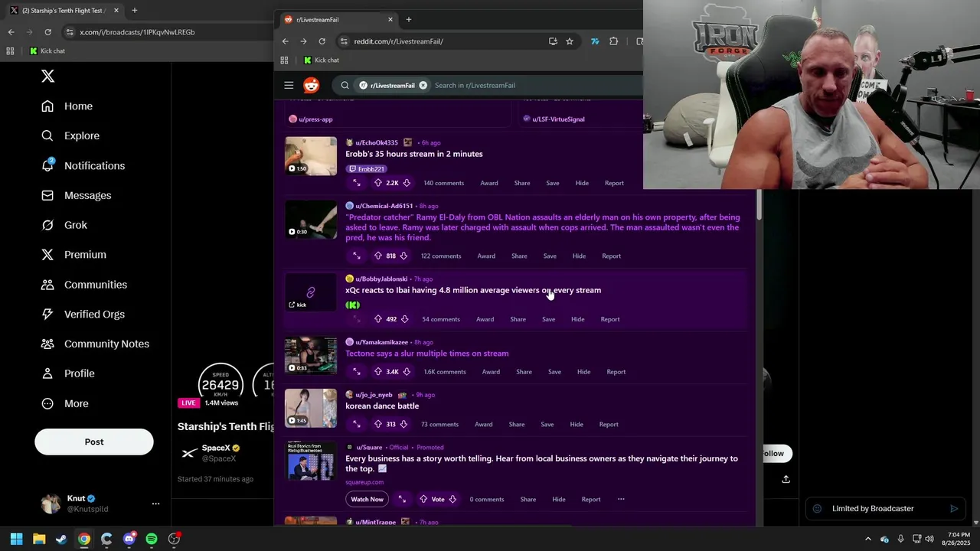Open Kick chat bookmark in Reddit window
This screenshot has height=551, width=980.
(x=322, y=60)
